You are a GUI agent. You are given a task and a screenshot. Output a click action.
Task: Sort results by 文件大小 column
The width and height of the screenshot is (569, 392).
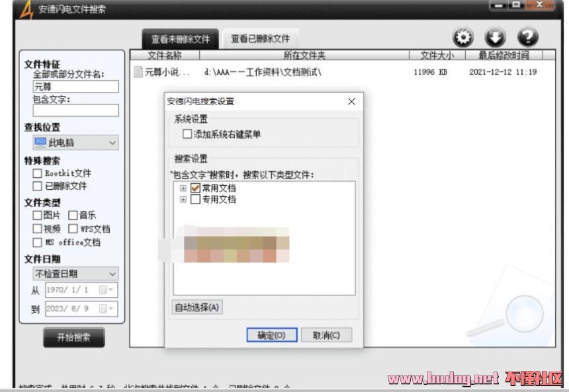pyautogui.click(x=437, y=55)
